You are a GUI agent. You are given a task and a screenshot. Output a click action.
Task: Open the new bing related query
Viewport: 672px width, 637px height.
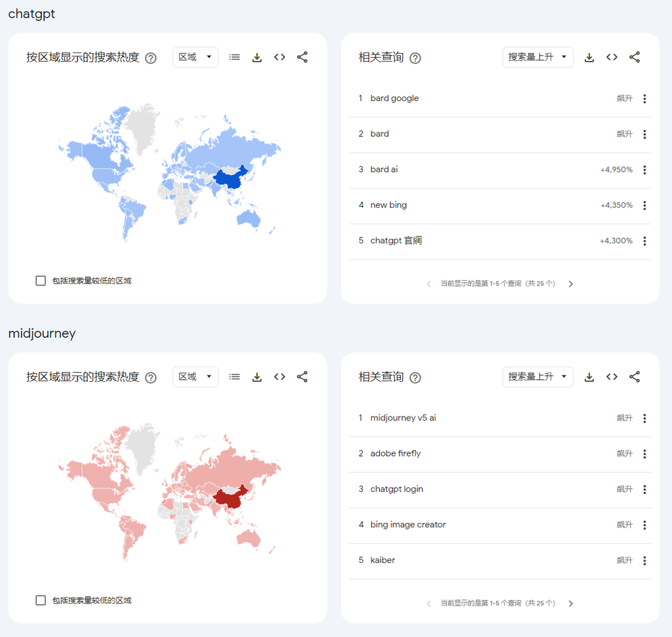click(x=388, y=205)
